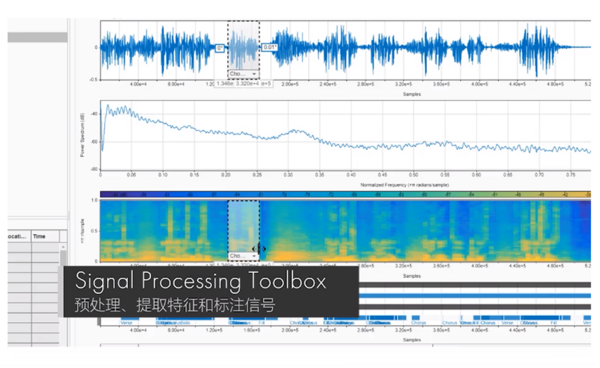Click the blue bar in label viewer

474,296
